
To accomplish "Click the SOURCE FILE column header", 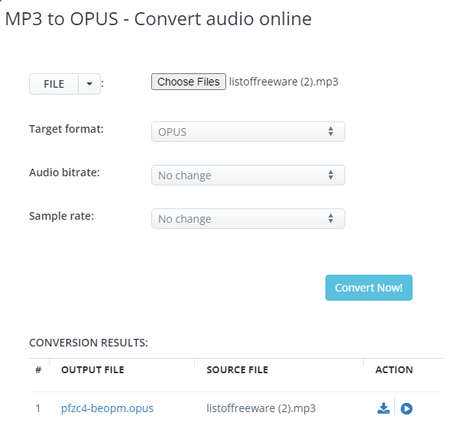I will (237, 370).
